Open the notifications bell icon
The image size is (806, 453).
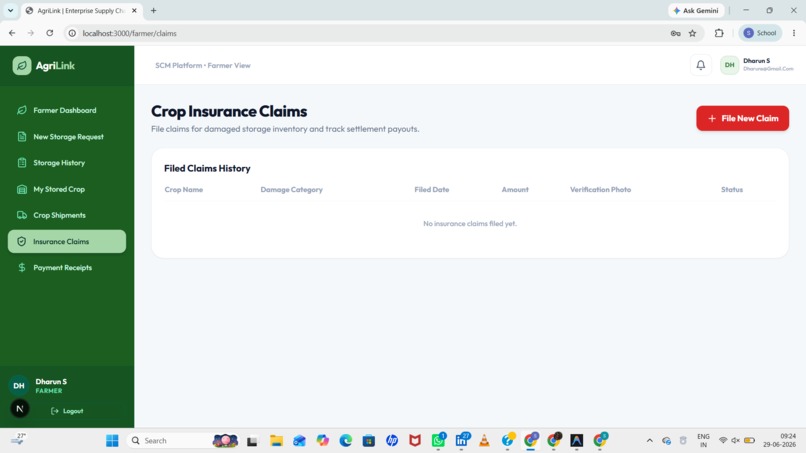701,65
